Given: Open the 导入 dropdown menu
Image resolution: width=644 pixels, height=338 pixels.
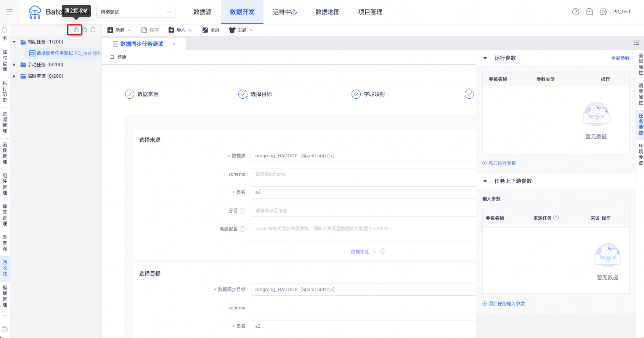Looking at the screenshot, I should (180, 30).
